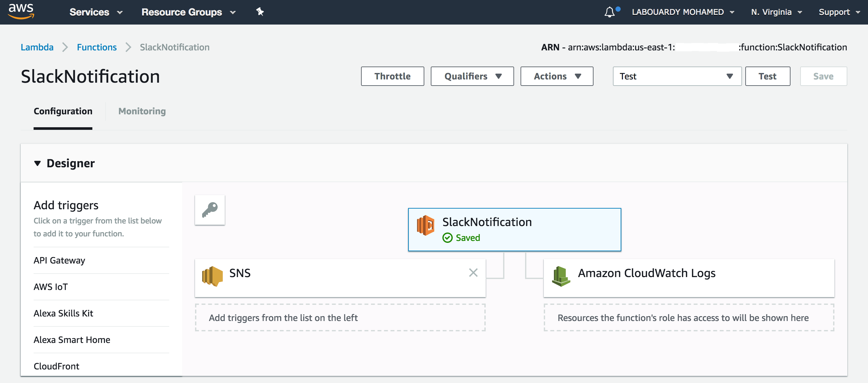Click the Add triggers heading

pyautogui.click(x=66, y=205)
